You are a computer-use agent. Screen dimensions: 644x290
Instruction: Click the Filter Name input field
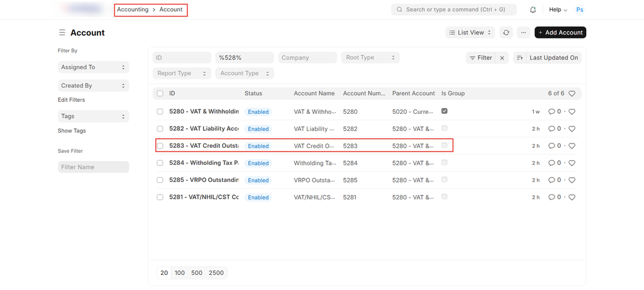pyautogui.click(x=93, y=167)
